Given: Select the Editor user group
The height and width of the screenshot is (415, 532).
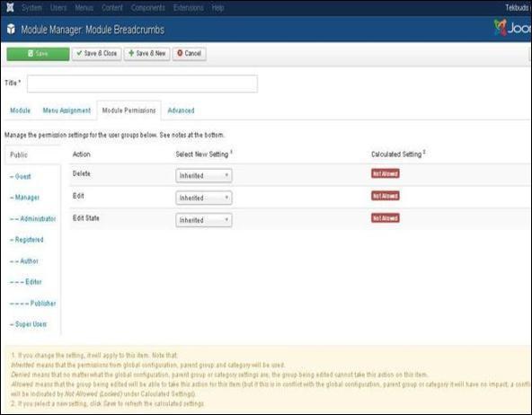Looking at the screenshot, I should coord(26,282).
